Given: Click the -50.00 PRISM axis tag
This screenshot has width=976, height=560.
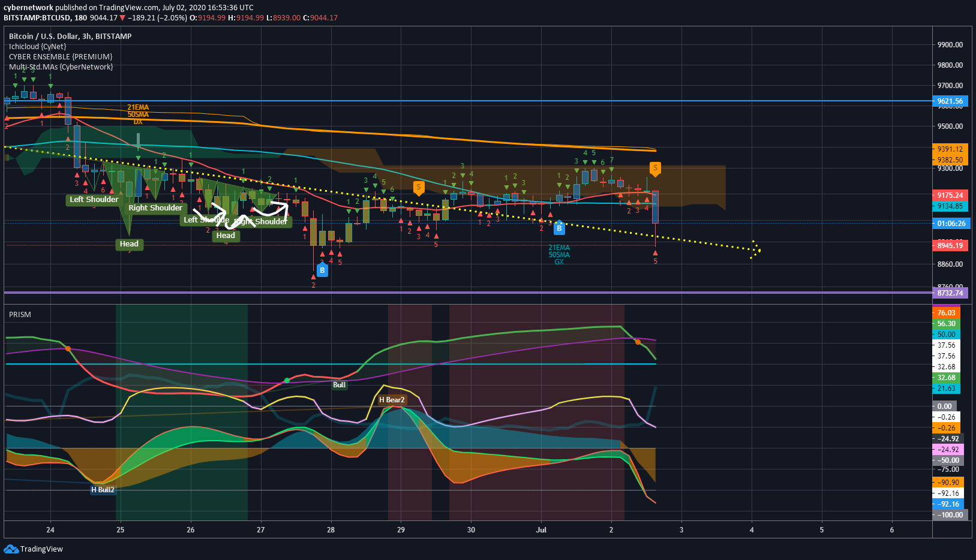Looking at the screenshot, I should coord(948,460).
